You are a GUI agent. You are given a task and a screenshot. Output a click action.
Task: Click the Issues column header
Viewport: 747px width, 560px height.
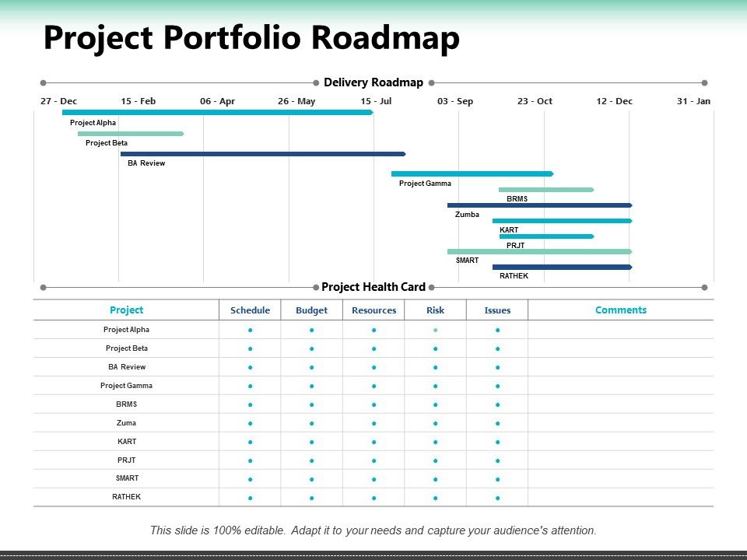(497, 310)
